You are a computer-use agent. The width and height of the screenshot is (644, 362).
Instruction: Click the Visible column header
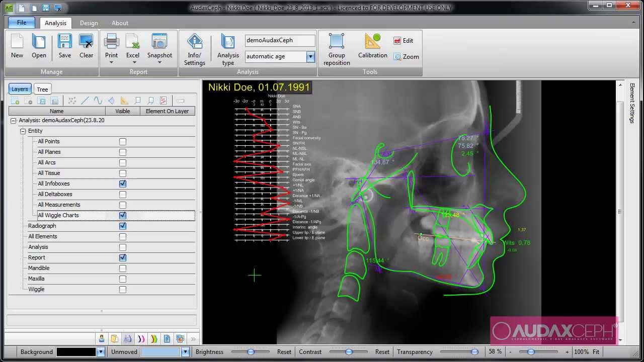(x=123, y=111)
